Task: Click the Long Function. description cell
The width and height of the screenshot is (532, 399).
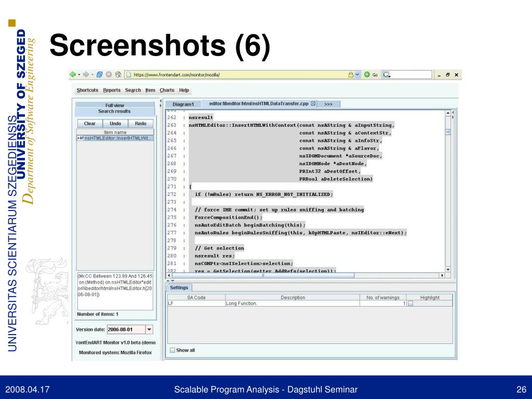Action: coord(292,303)
